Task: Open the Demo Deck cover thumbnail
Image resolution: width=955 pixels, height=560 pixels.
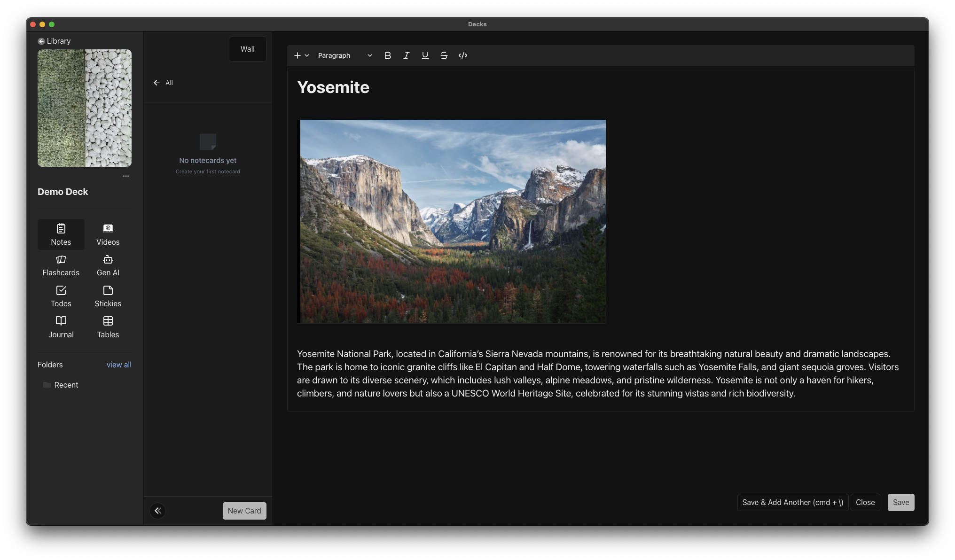Action: click(84, 108)
